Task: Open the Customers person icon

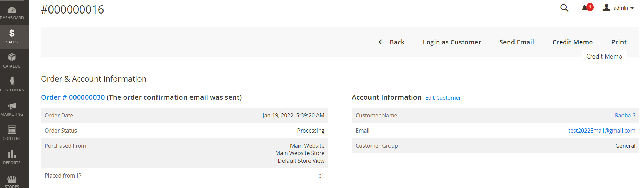Action: [x=12, y=81]
